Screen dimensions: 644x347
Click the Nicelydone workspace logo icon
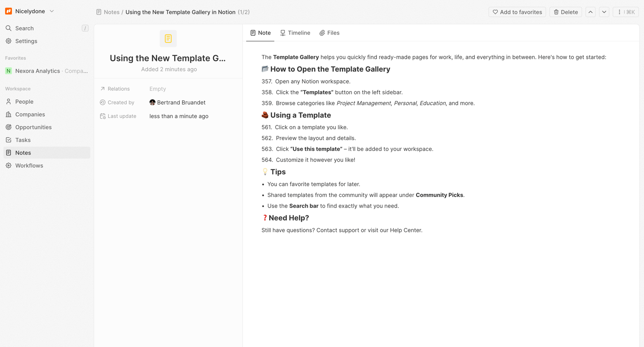pyautogui.click(x=9, y=12)
